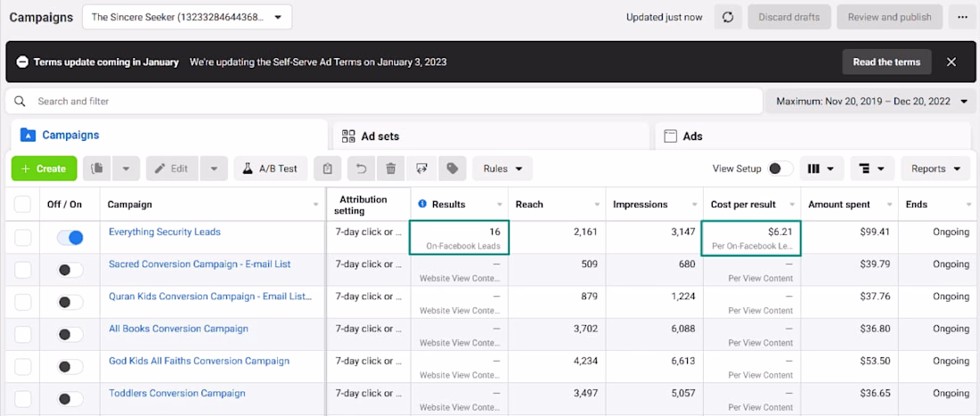Turn on Quran Kids Conversion Campaign toggle

(x=70, y=302)
